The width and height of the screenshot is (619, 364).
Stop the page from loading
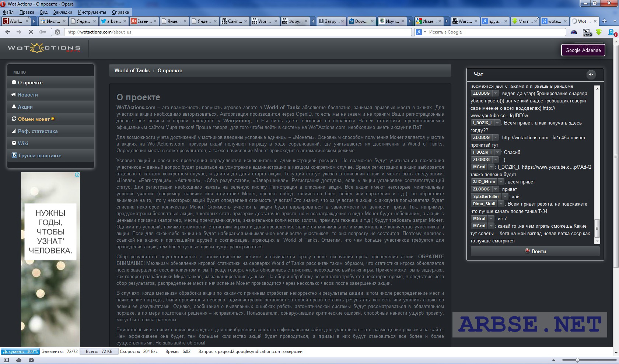tap(31, 32)
